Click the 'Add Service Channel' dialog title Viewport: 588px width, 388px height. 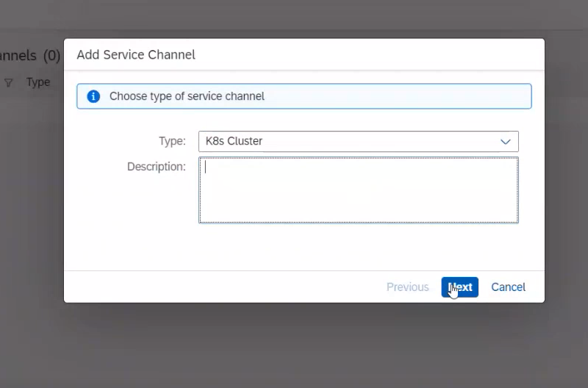pos(136,54)
